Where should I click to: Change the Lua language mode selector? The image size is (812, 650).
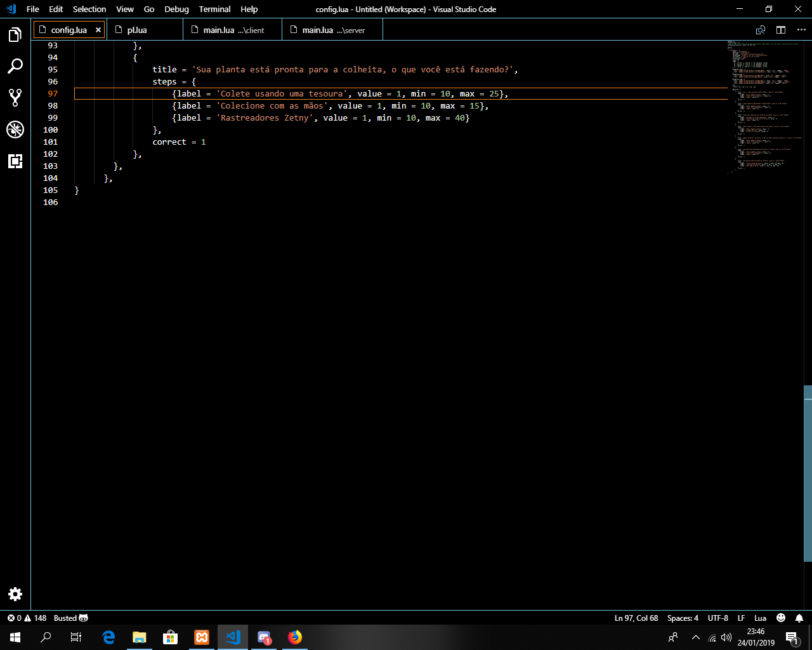point(760,618)
